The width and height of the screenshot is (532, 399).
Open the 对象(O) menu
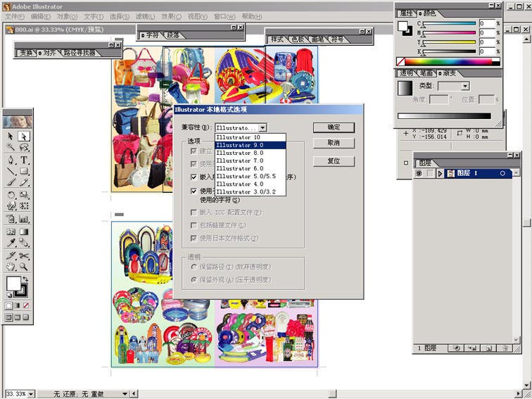pos(67,17)
